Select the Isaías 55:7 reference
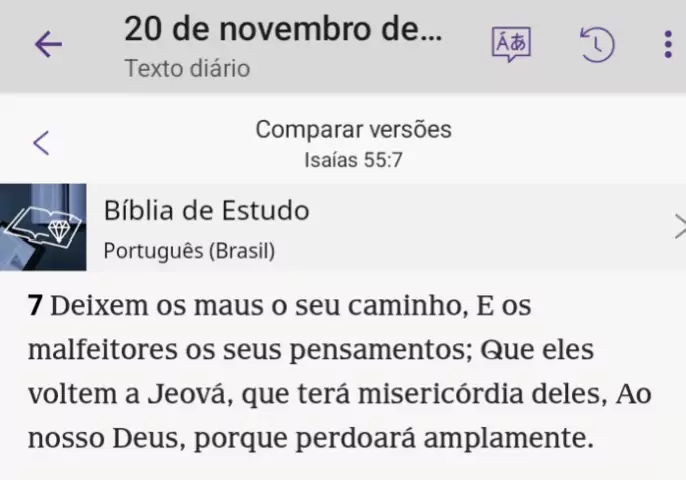The height and width of the screenshot is (480, 686). click(x=353, y=159)
